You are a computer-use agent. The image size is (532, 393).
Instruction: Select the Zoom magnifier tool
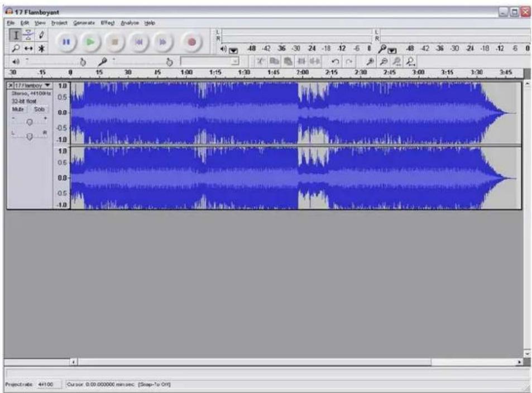[x=16, y=49]
